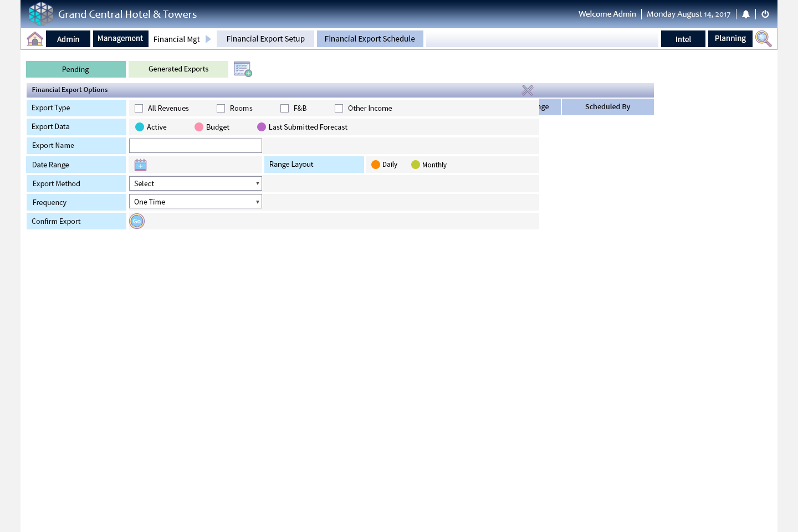Switch to Generated Exports tab
The image size is (798, 532).
(x=178, y=69)
